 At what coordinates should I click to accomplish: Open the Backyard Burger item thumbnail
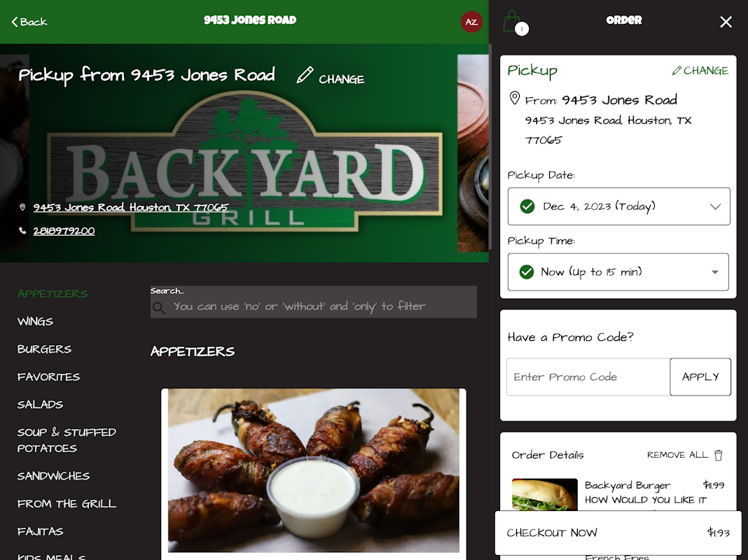(544, 495)
